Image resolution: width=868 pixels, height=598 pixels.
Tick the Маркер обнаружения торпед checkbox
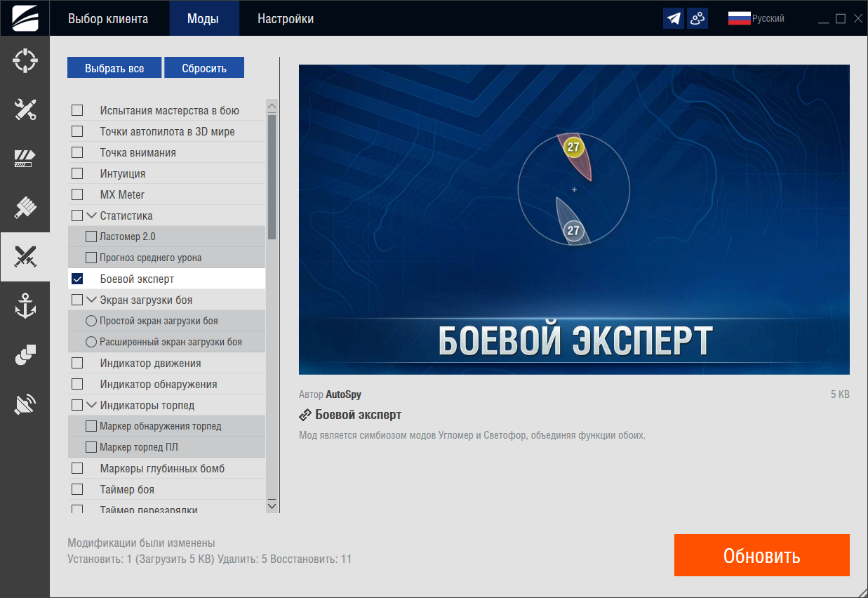(91, 426)
